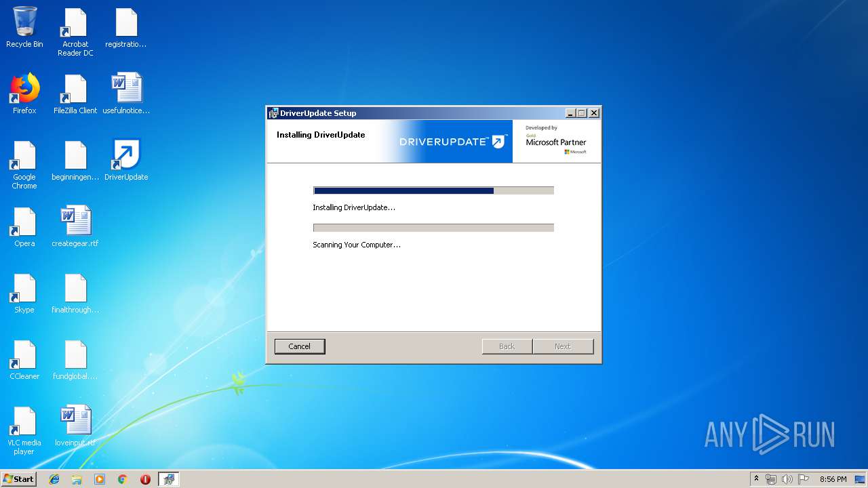The width and height of the screenshot is (868, 488).
Task: Open the volume speaker tray icon
Action: pos(787,479)
